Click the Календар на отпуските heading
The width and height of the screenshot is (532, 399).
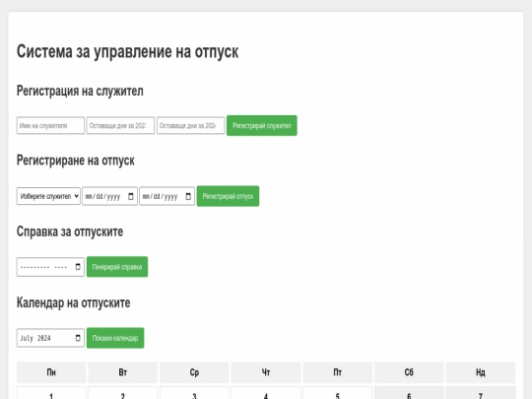(74, 302)
